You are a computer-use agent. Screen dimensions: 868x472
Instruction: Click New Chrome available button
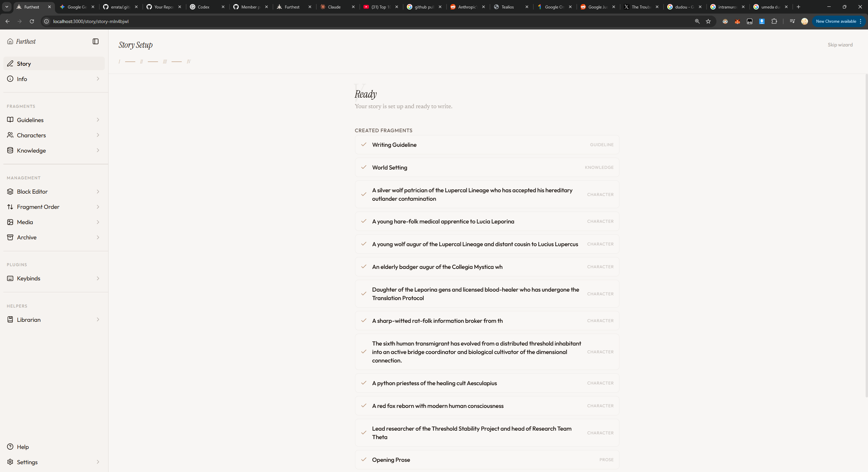[836, 21]
